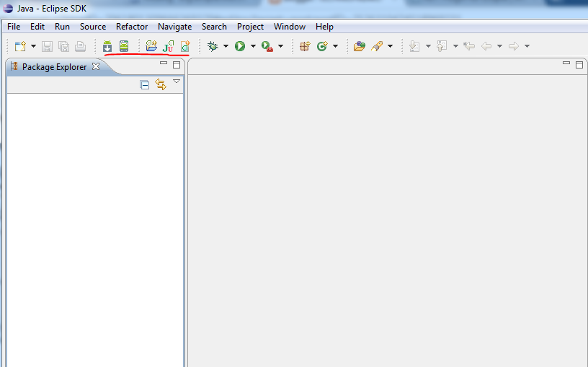Open the Package Explorer view menu triangle
The width and height of the screenshot is (588, 367).
click(x=177, y=81)
